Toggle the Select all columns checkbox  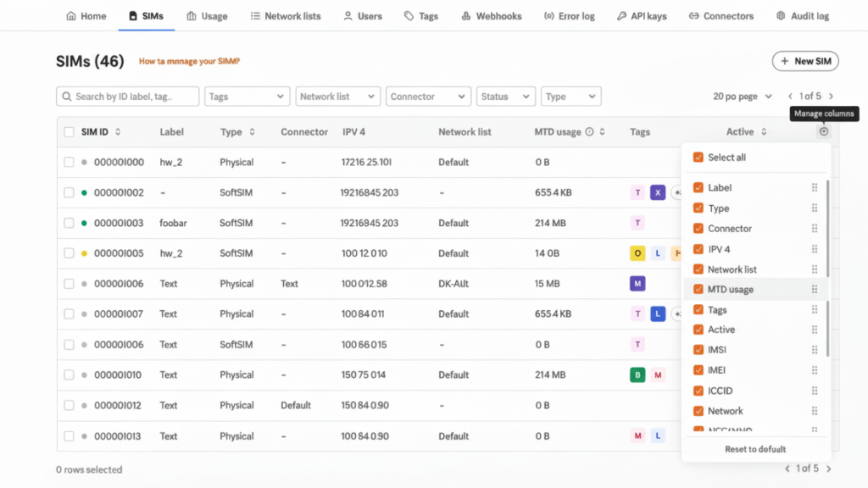pos(698,158)
